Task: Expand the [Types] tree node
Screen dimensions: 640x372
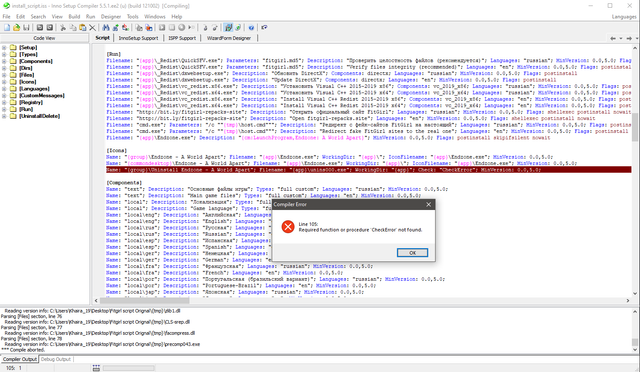Action: pyautogui.click(x=4, y=54)
